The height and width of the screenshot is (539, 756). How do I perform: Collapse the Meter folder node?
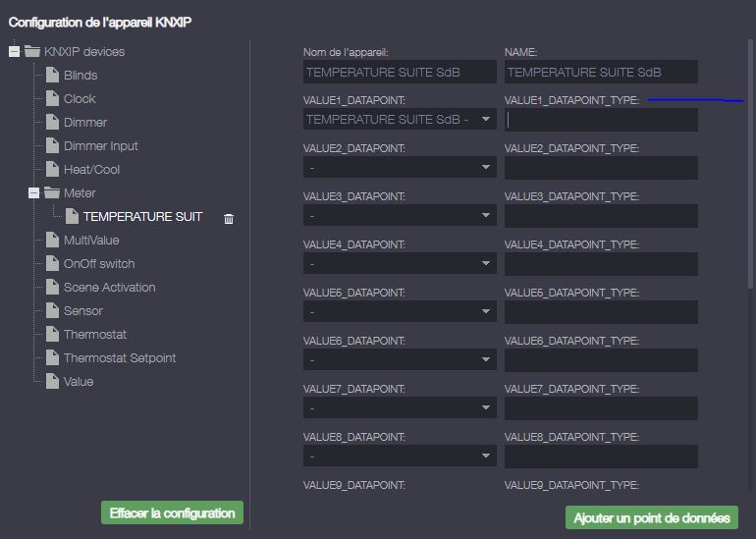coord(33,193)
